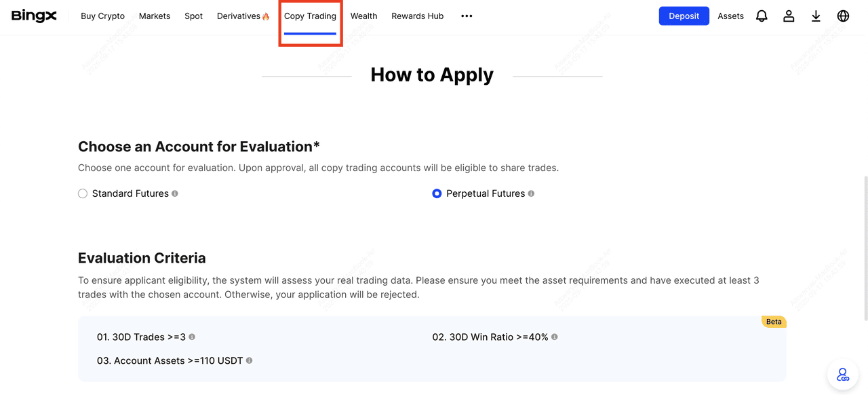
Task: Click the page vertical scrollbar
Action: (x=865, y=248)
